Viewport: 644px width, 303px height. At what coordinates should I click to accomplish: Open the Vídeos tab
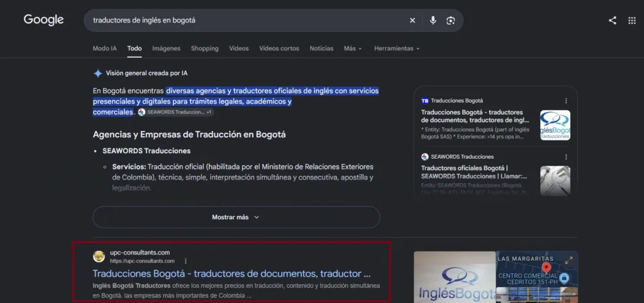click(239, 49)
